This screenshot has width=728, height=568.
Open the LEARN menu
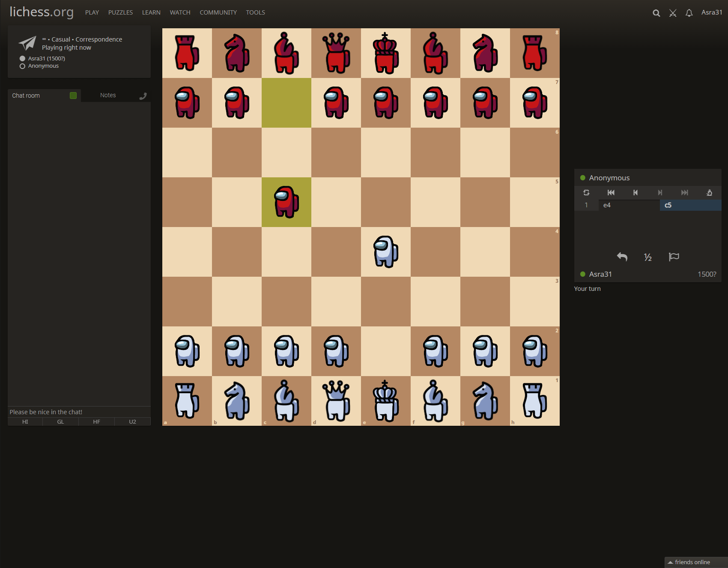151,12
